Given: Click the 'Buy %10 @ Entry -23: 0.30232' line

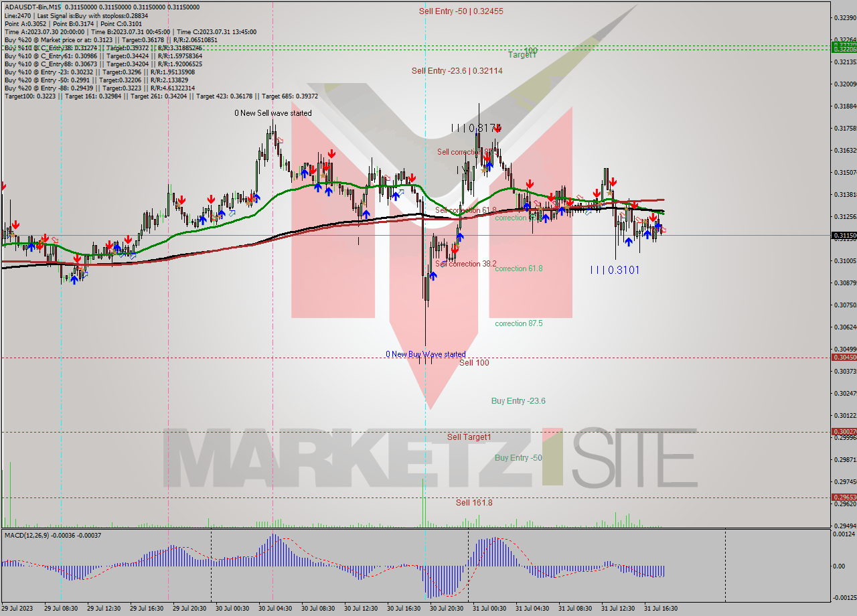Looking at the screenshot, I should click(99, 72).
